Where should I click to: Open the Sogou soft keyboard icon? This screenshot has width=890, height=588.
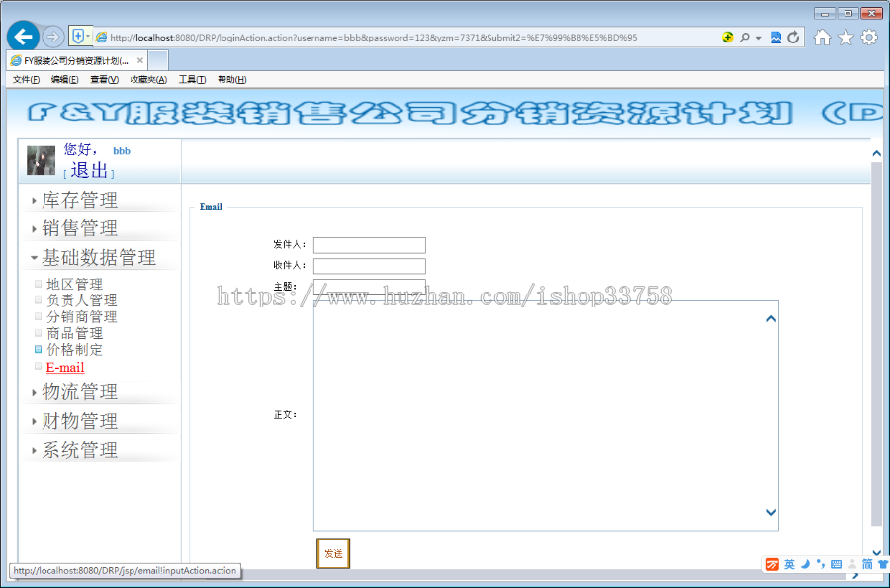836,564
